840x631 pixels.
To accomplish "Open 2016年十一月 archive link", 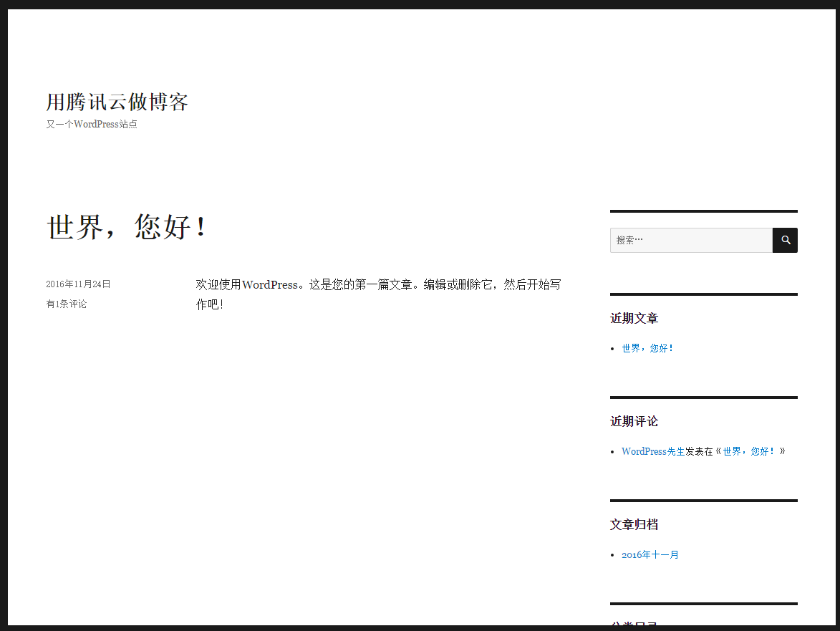I will point(650,555).
